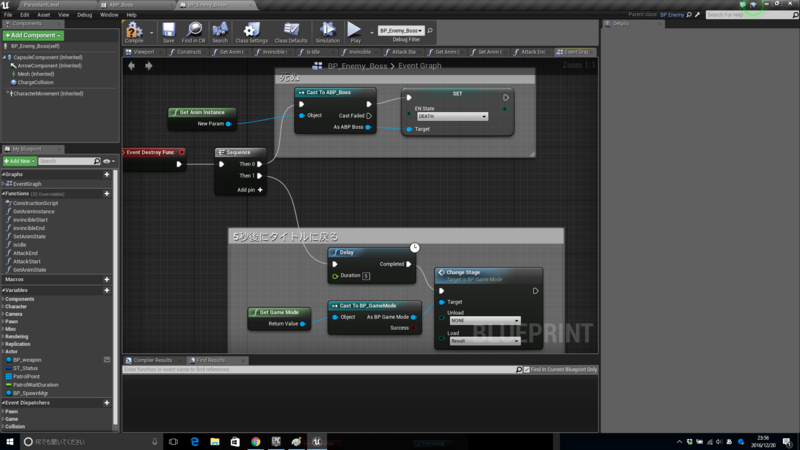Open the Windows taskbar search box
This screenshot has width=800, height=450.
(91, 442)
